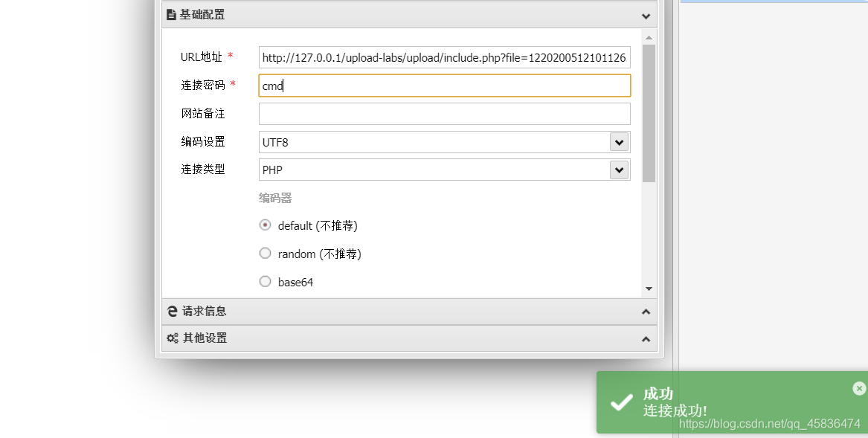Open the 连接类型 PHP dropdown arrow

(x=619, y=170)
